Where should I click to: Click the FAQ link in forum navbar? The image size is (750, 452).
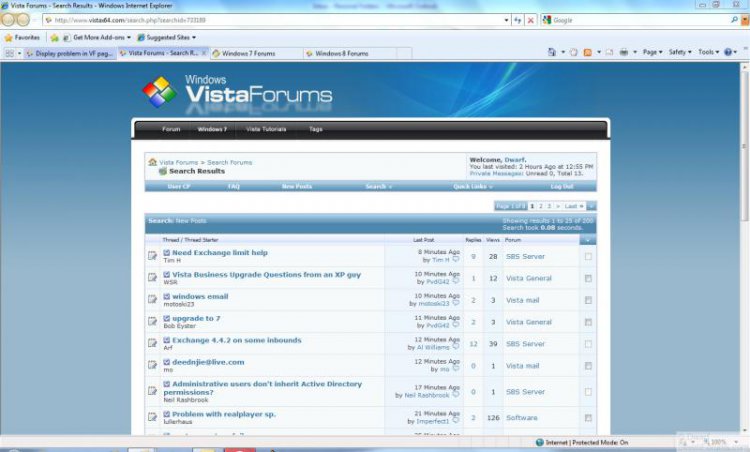pyautogui.click(x=233, y=187)
